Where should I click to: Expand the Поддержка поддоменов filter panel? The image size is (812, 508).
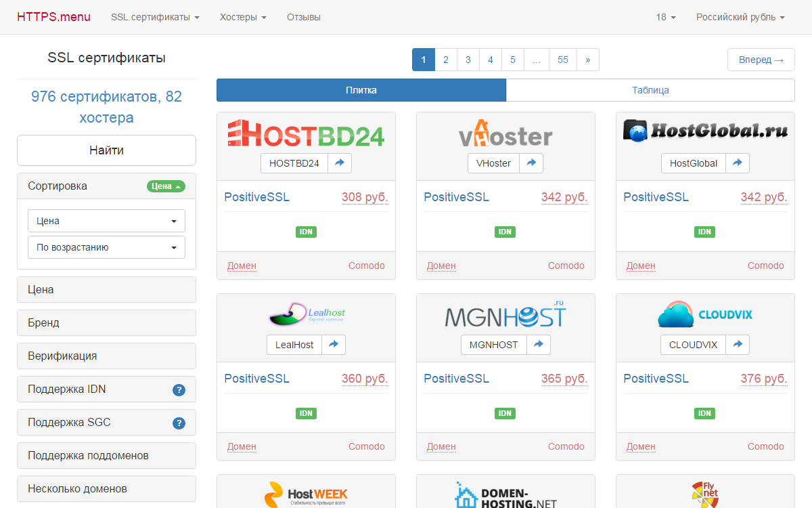pos(106,455)
